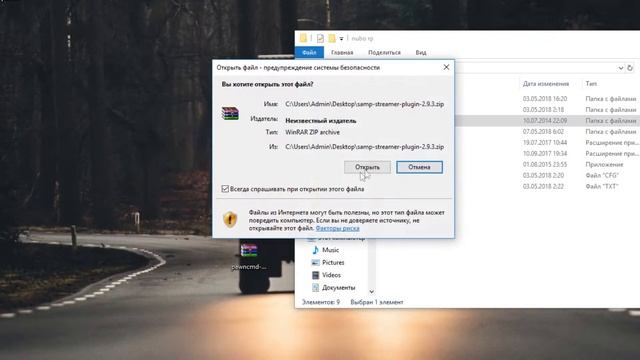Select the row dated 03.05.2018 2:18
This screenshot has width=640, height=360.
(547, 110)
